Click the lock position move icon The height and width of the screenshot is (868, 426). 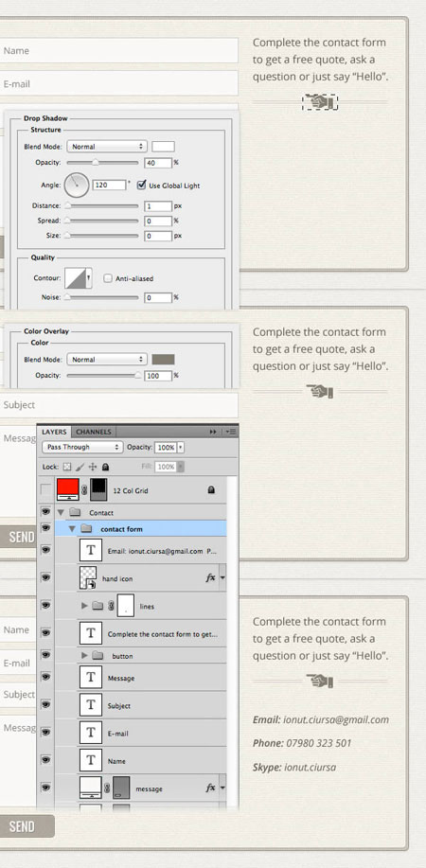93,467
